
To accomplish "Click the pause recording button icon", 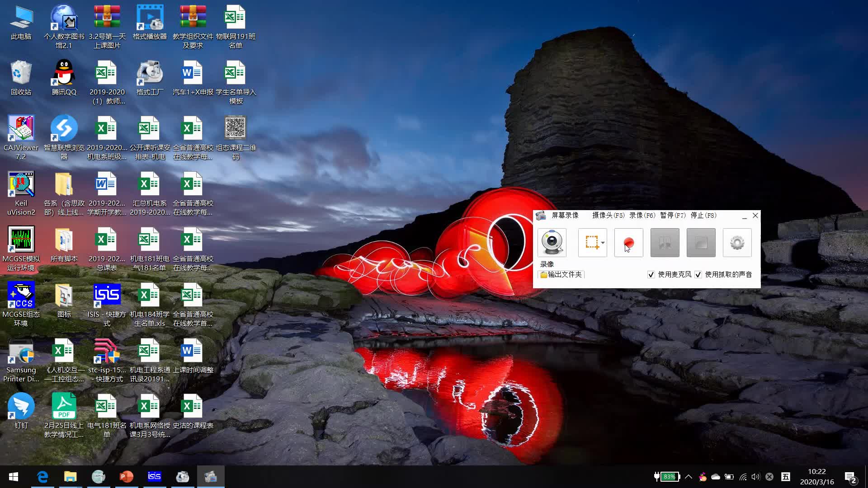I will coord(665,243).
